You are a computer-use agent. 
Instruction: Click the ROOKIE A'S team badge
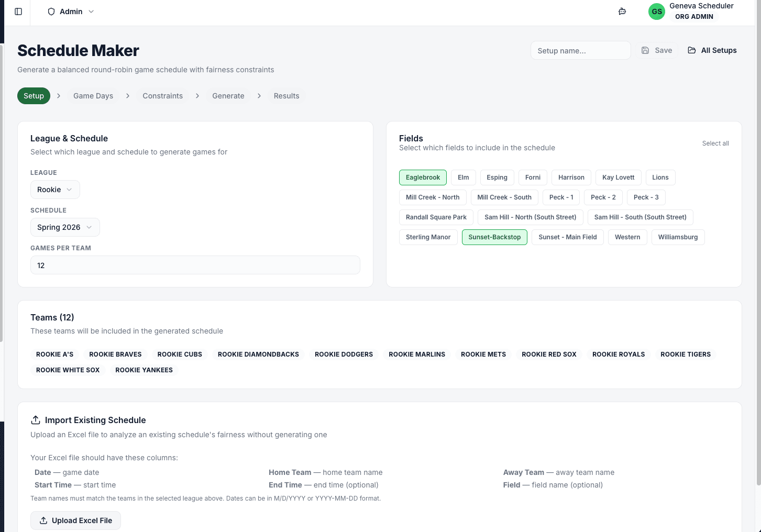55,354
